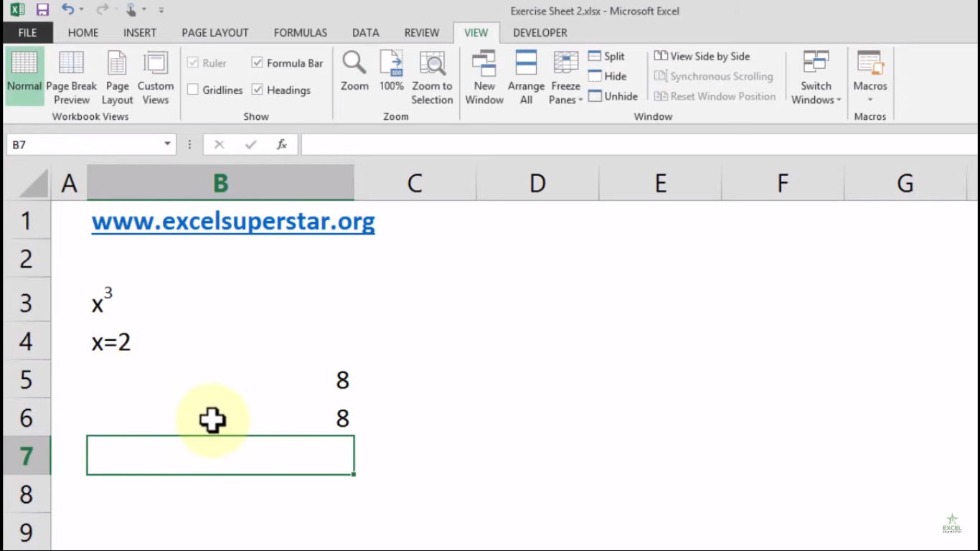
Task: Click the Enter checkmark in formula bar
Action: pyautogui.click(x=250, y=144)
